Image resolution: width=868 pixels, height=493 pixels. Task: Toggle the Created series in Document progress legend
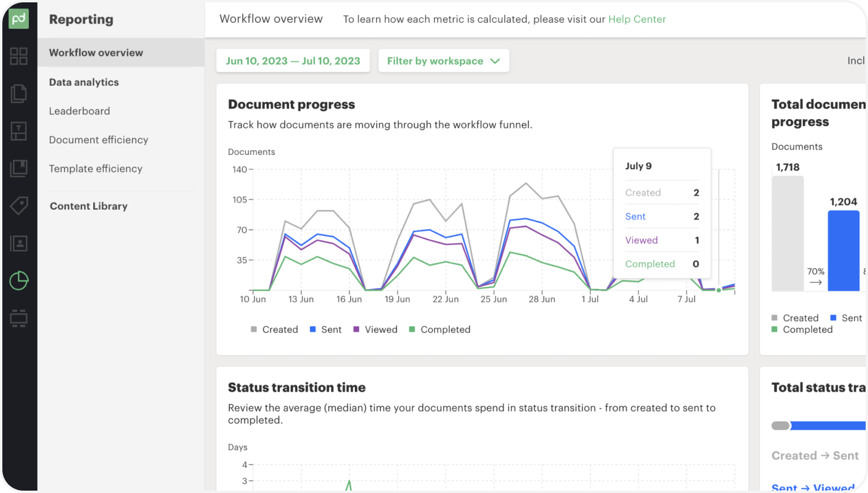click(x=274, y=330)
